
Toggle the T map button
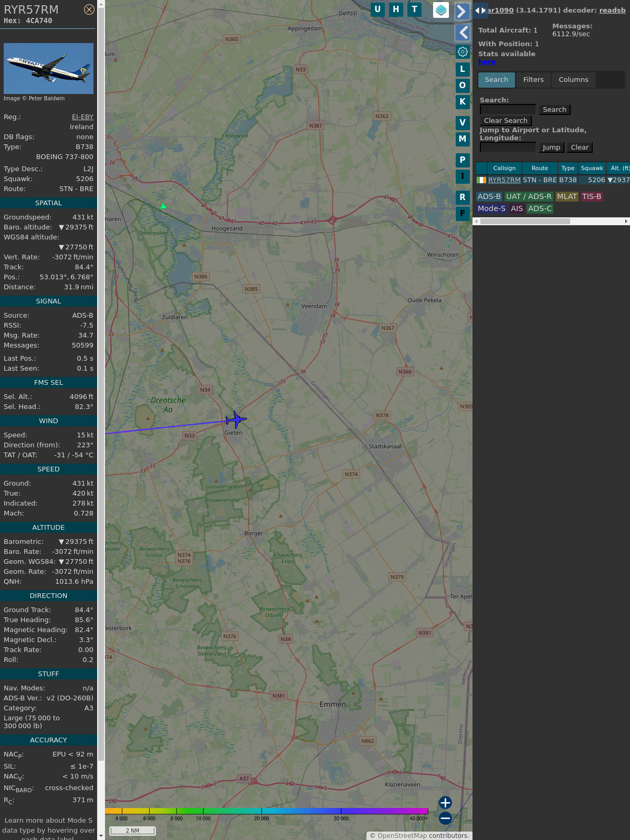[x=415, y=9]
